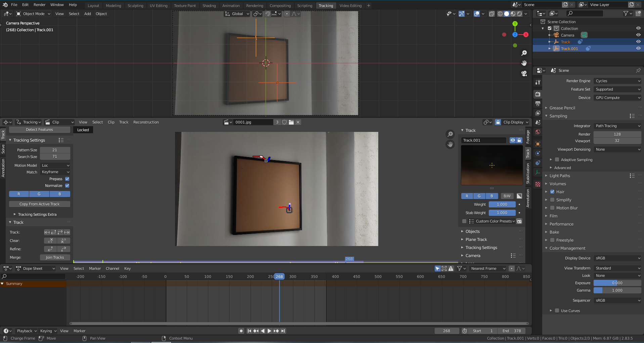The image size is (644, 343).
Task: Open the Render Engine dropdown
Action: pos(617,81)
